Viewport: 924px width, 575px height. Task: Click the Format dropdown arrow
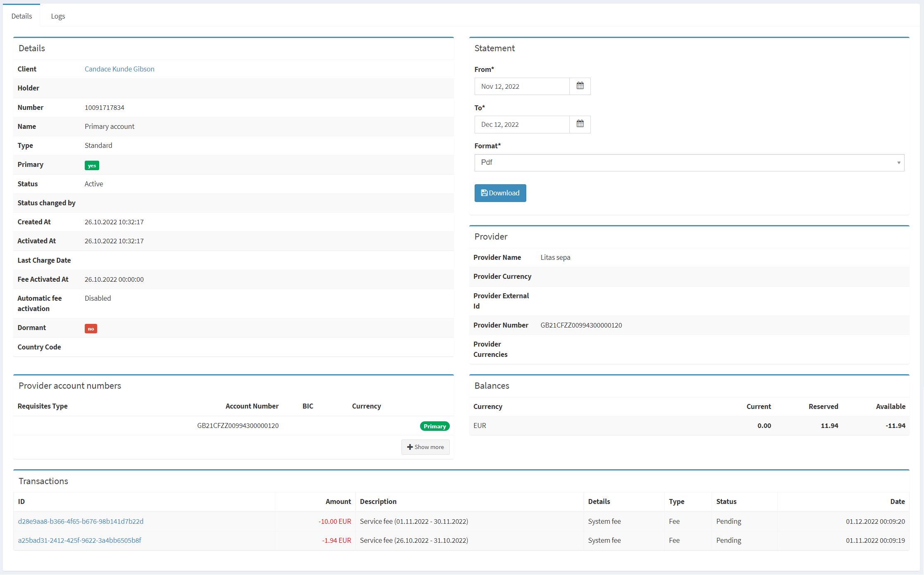898,163
